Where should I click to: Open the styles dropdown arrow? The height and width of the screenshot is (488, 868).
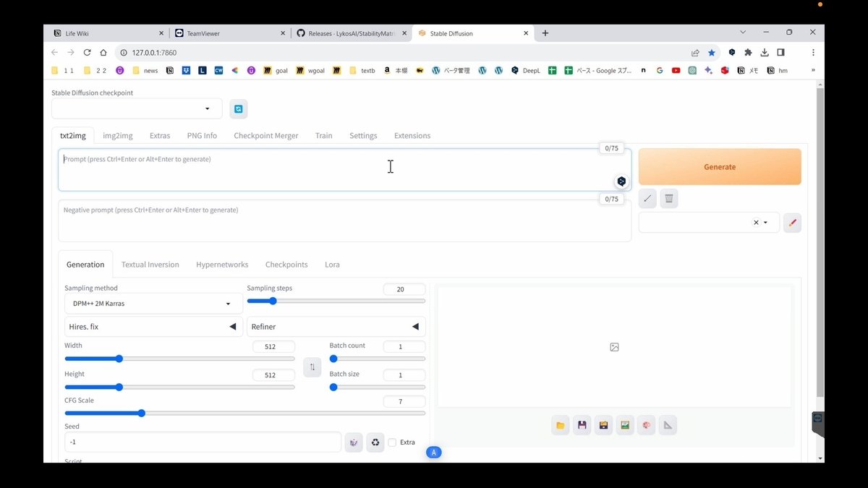pos(765,223)
